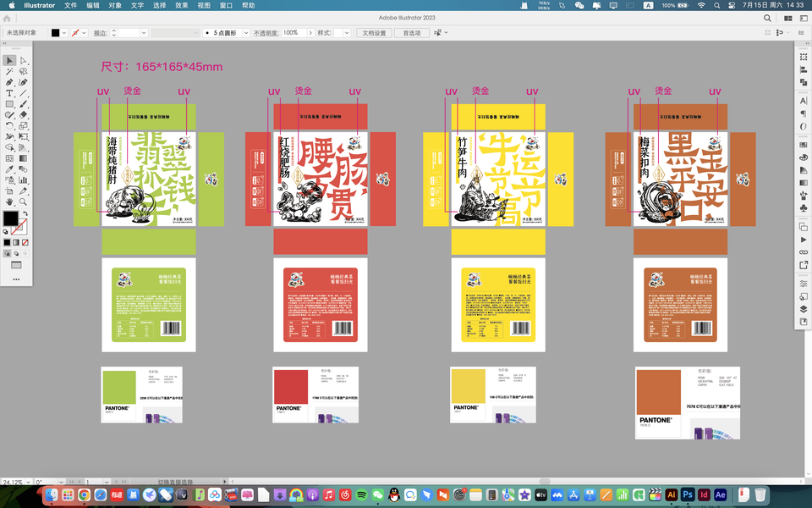Select the Rotate tool
Viewport: 812px width, 508px height.
coord(9,126)
